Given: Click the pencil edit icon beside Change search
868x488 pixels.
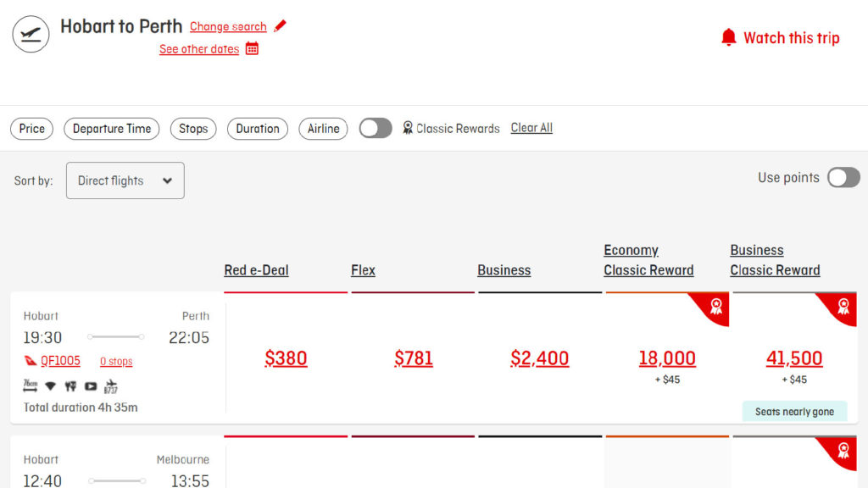Looking at the screenshot, I should (x=280, y=26).
